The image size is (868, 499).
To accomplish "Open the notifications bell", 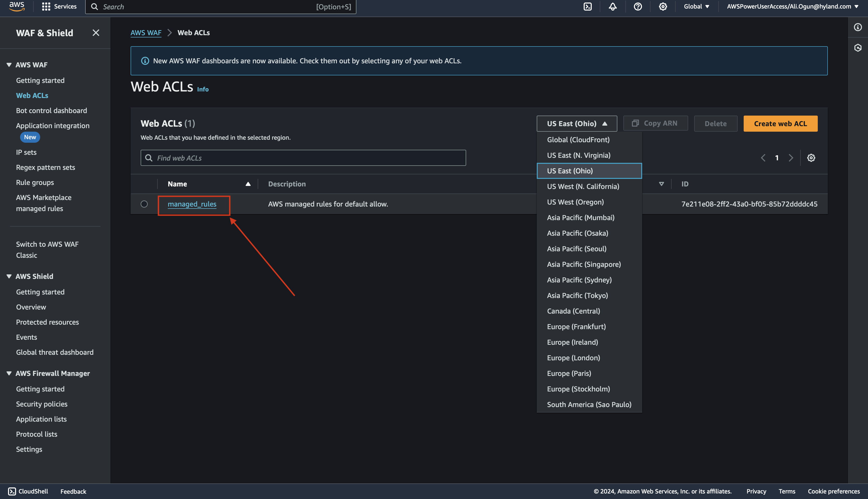I will pyautogui.click(x=613, y=7).
